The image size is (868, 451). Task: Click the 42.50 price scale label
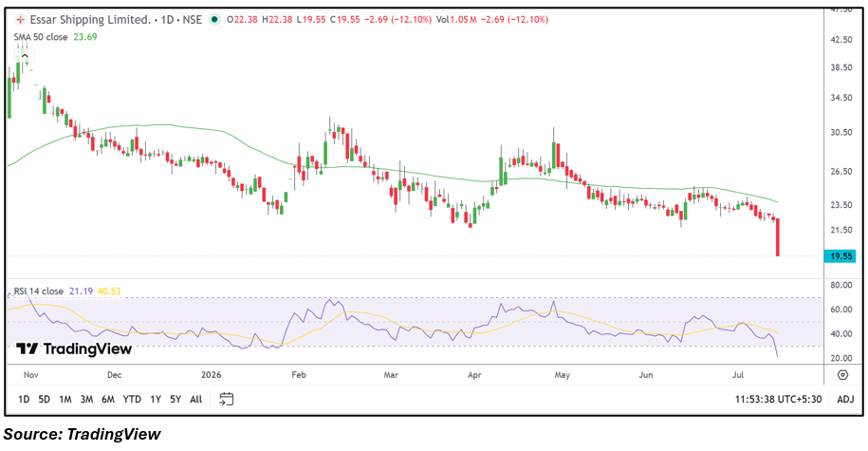pos(841,40)
